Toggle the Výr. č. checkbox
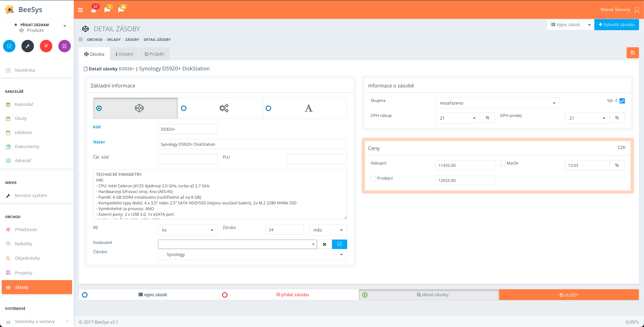 point(622,101)
